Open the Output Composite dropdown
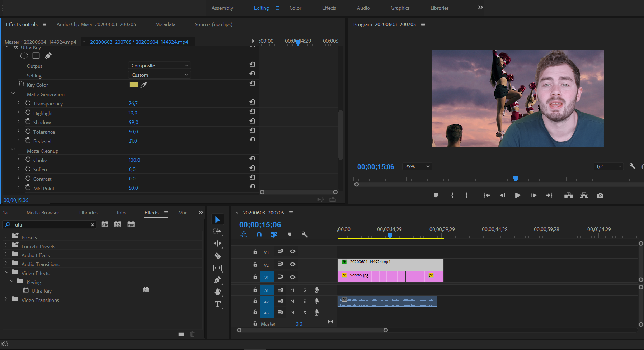The image size is (644, 350). pyautogui.click(x=159, y=66)
